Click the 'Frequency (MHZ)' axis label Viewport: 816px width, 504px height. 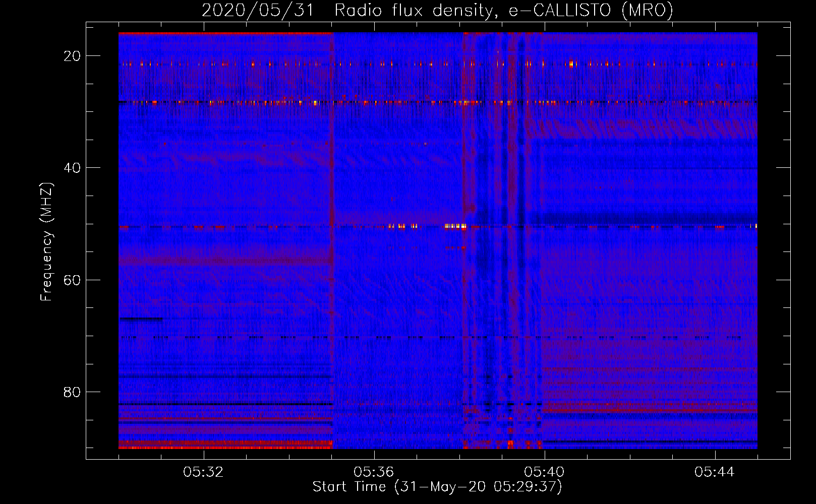[x=46, y=242]
